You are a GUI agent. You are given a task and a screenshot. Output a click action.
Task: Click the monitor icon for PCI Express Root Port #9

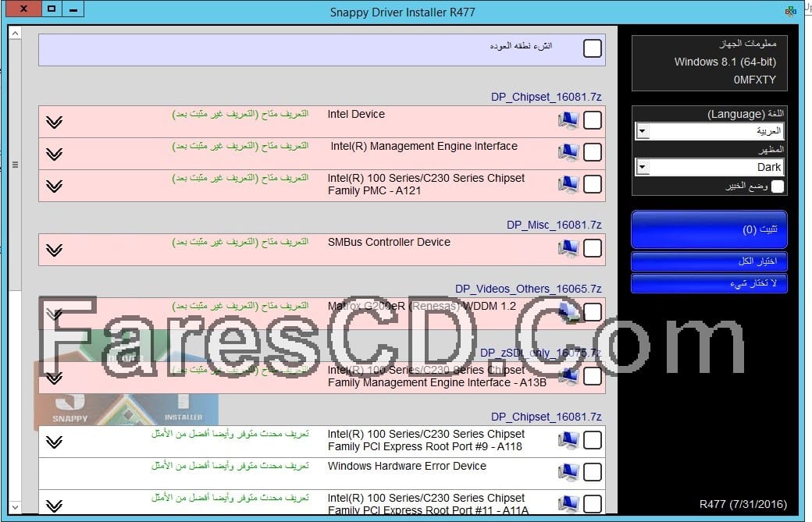(568, 440)
